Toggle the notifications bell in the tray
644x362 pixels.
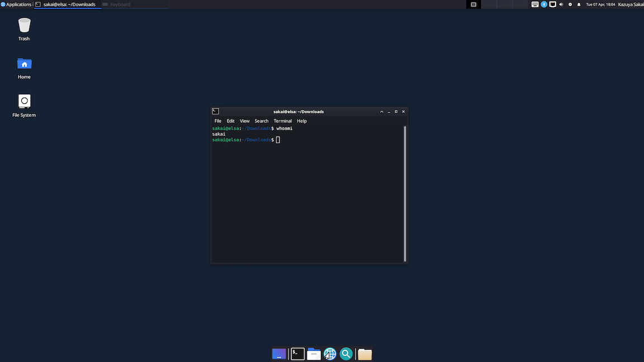click(x=579, y=4)
